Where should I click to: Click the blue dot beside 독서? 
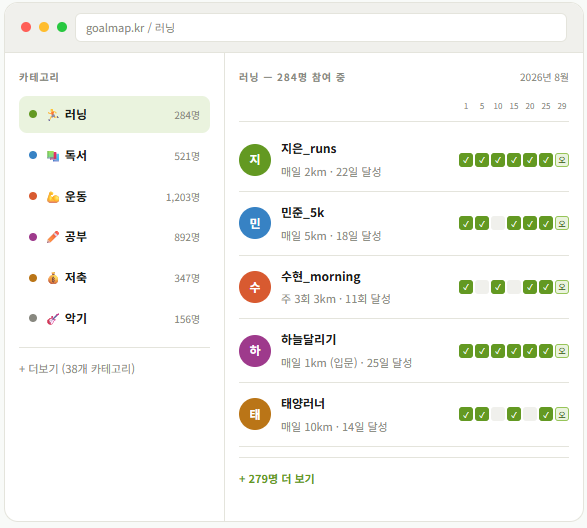coord(33,155)
